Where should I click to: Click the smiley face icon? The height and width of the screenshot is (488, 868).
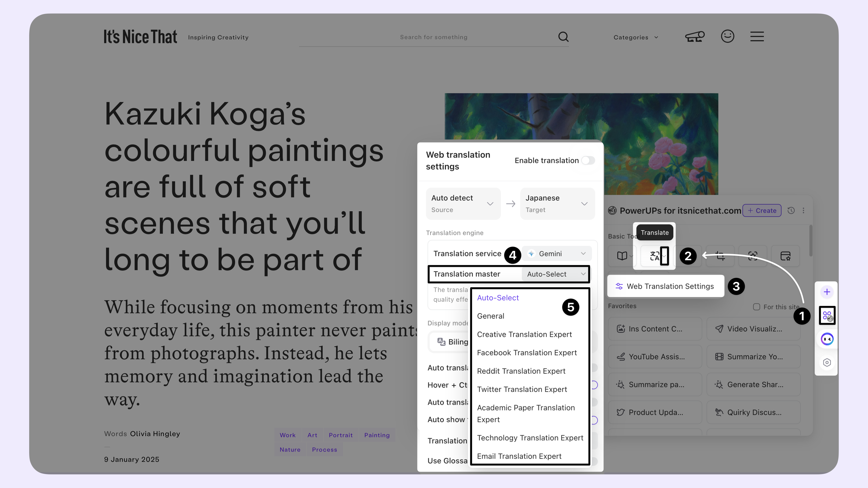[x=727, y=36]
